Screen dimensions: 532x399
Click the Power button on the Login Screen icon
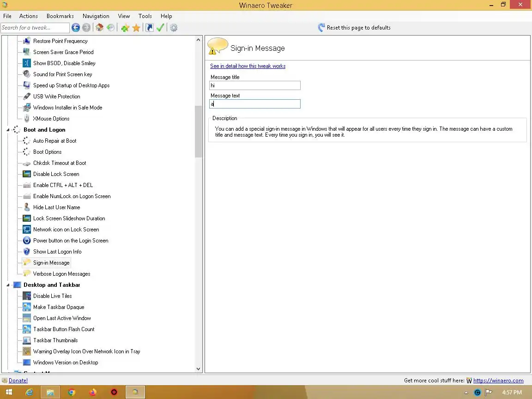pos(26,241)
